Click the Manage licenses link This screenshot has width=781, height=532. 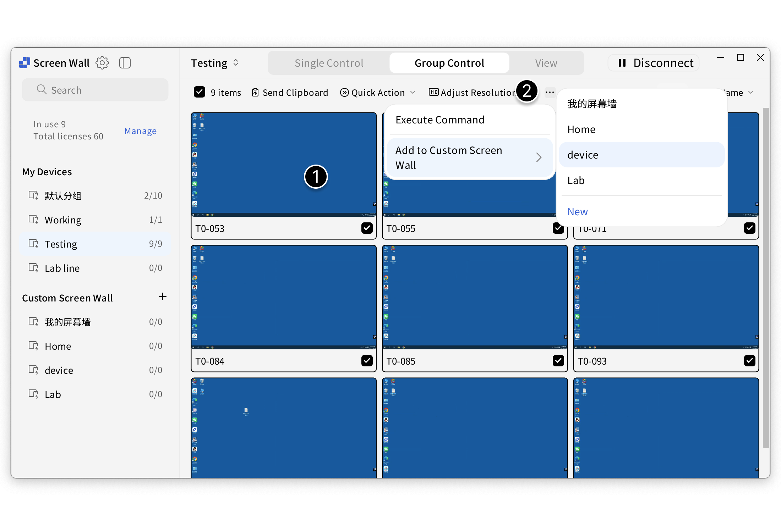click(x=140, y=131)
